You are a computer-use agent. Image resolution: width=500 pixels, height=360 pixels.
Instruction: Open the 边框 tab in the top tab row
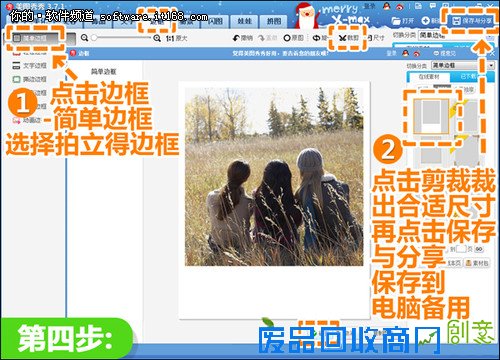click(157, 22)
